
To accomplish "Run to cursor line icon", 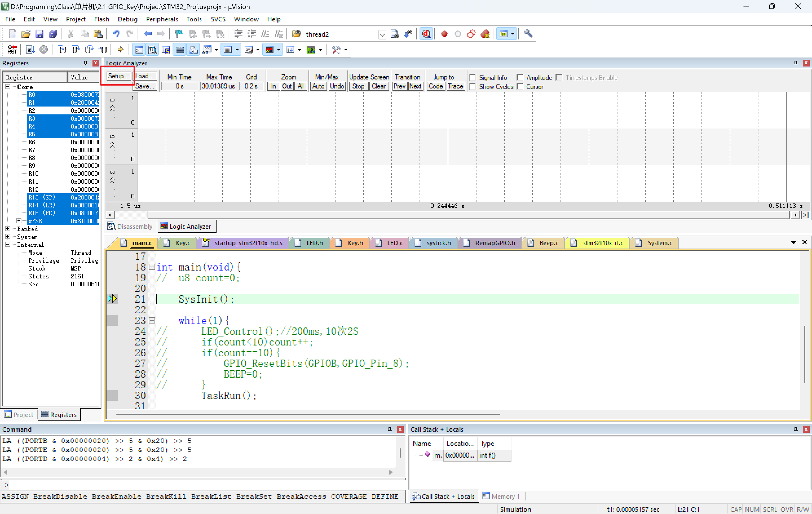I will point(103,50).
